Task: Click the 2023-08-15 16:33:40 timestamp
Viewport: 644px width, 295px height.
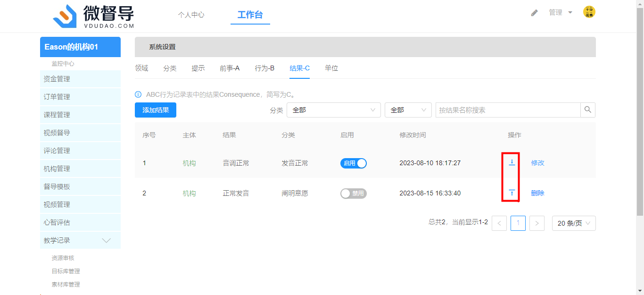Action: click(430, 194)
